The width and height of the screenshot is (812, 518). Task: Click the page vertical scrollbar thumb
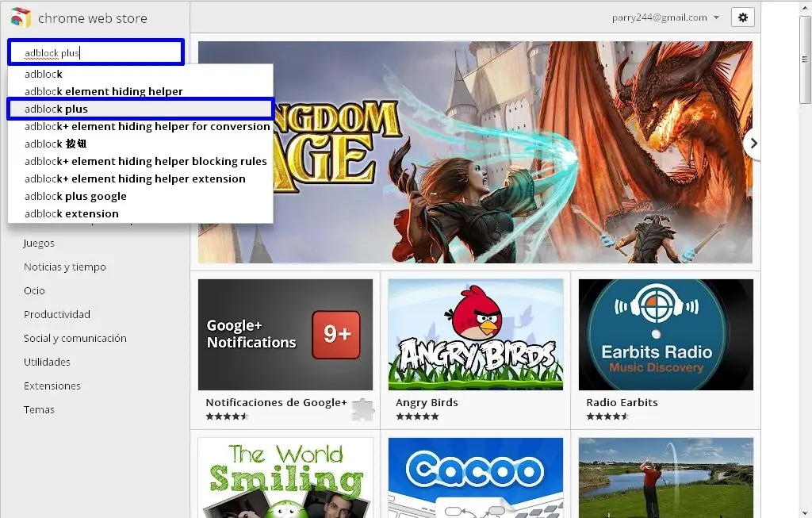tap(806, 59)
